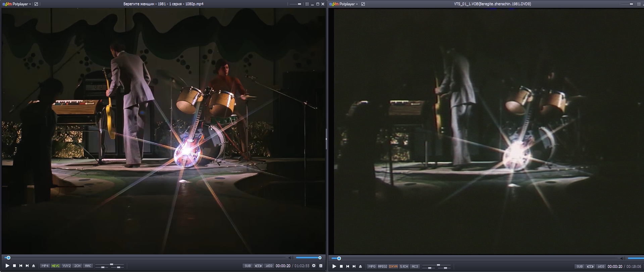Click the 5.1CH audio channel badge

(404, 266)
